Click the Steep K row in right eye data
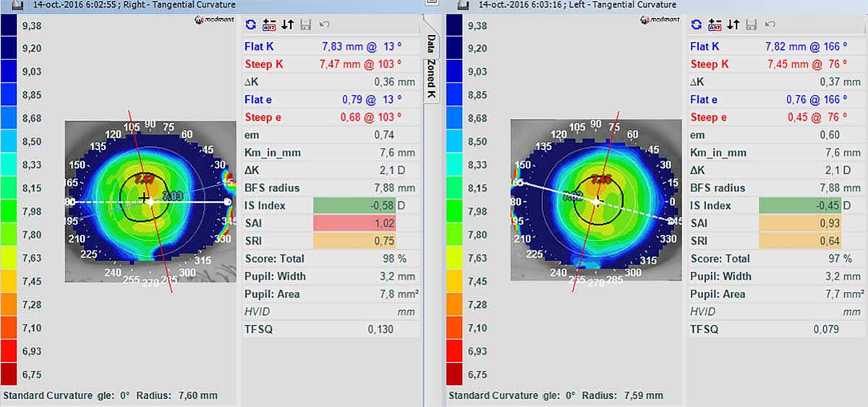The image size is (868, 407). coord(330,64)
